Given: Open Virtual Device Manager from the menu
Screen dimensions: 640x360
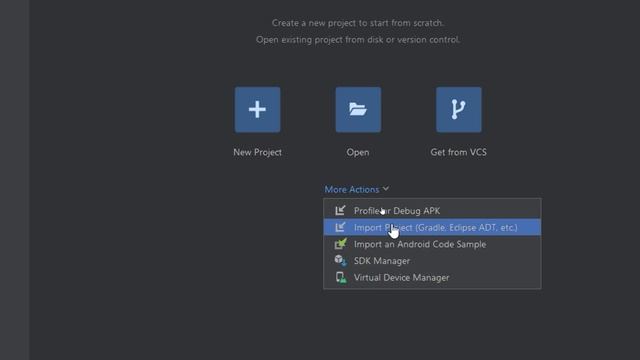Looking at the screenshot, I should point(432,278).
